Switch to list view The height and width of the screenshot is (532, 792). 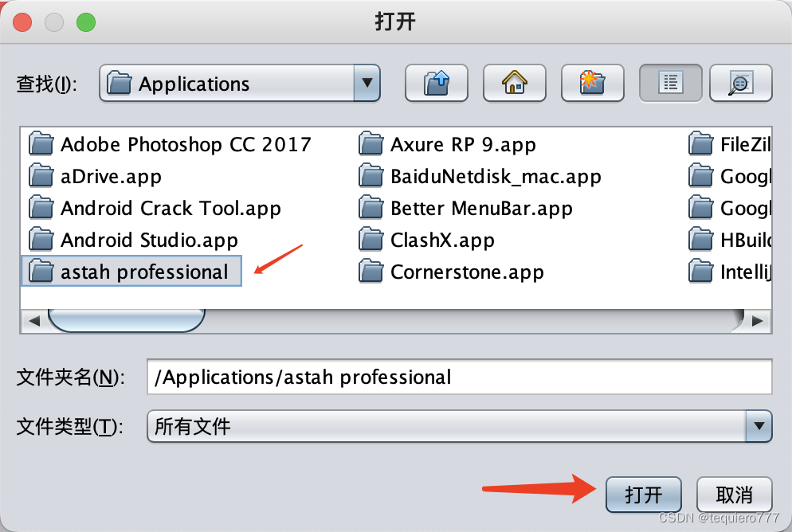[670, 84]
